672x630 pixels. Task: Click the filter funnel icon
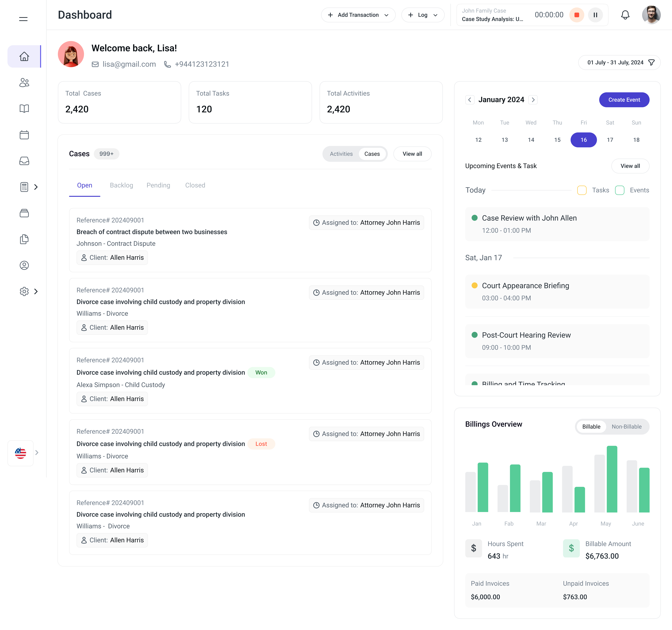(x=651, y=62)
